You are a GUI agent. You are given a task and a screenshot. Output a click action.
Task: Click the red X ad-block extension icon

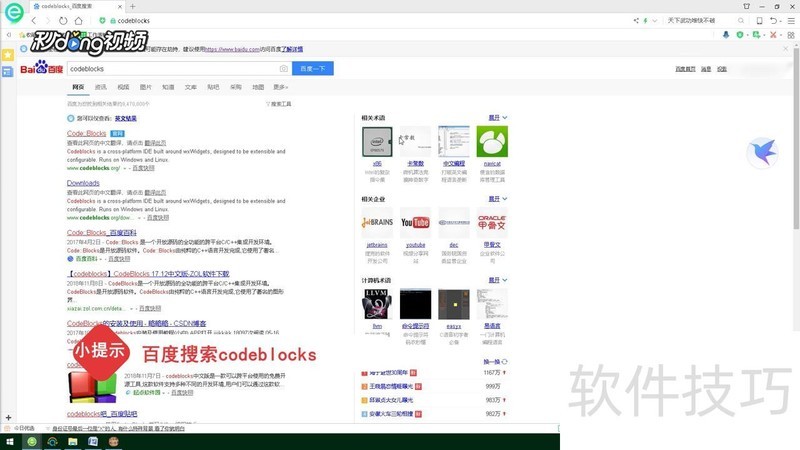pyautogui.click(x=773, y=35)
